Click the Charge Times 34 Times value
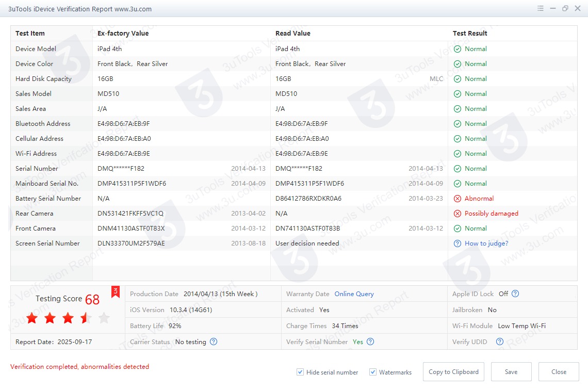Screen dimensions: 588x390 click(345, 326)
